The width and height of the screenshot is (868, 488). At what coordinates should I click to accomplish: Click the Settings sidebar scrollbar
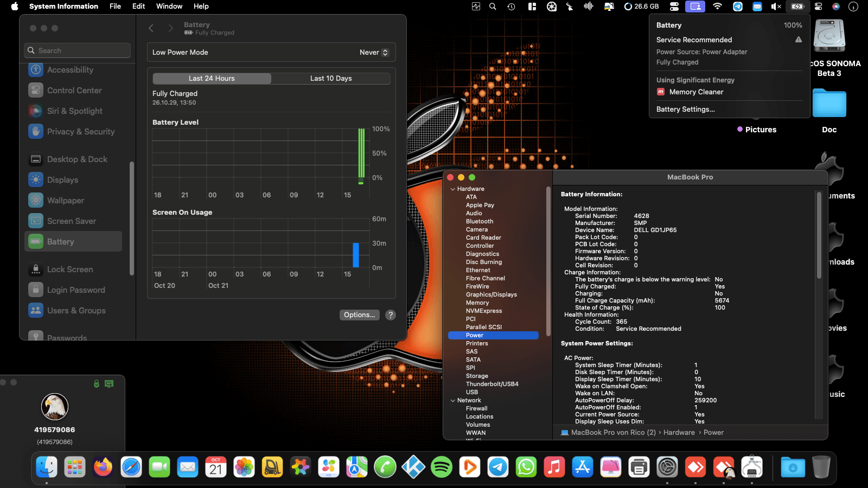coord(131,219)
